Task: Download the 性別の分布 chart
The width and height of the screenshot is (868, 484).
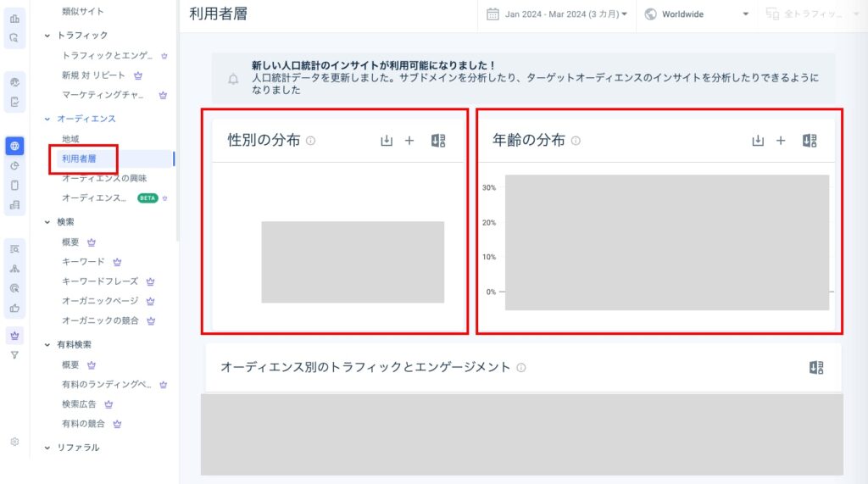Action: (x=387, y=141)
